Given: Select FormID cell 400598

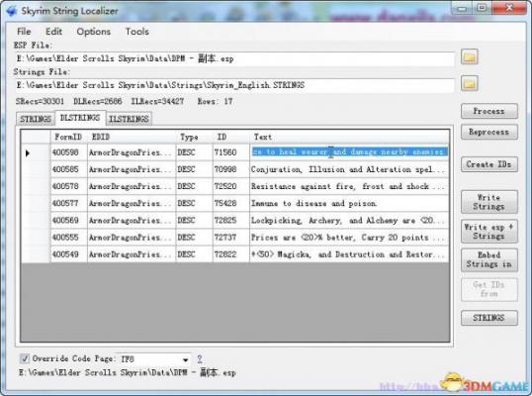Looking at the screenshot, I should [69, 152].
